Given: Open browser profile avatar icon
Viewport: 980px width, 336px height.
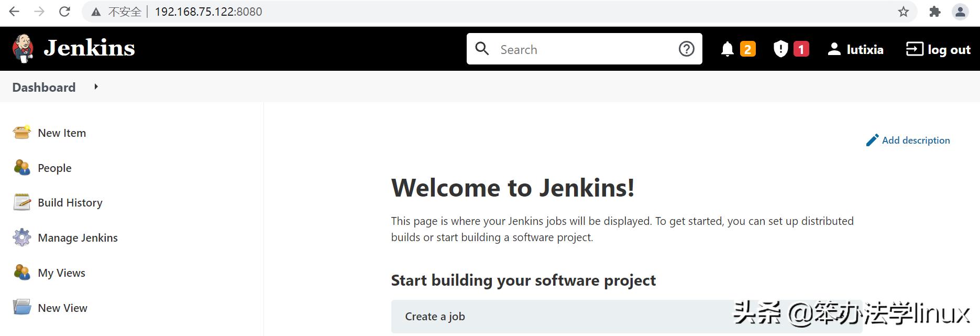Looking at the screenshot, I should (x=960, y=12).
